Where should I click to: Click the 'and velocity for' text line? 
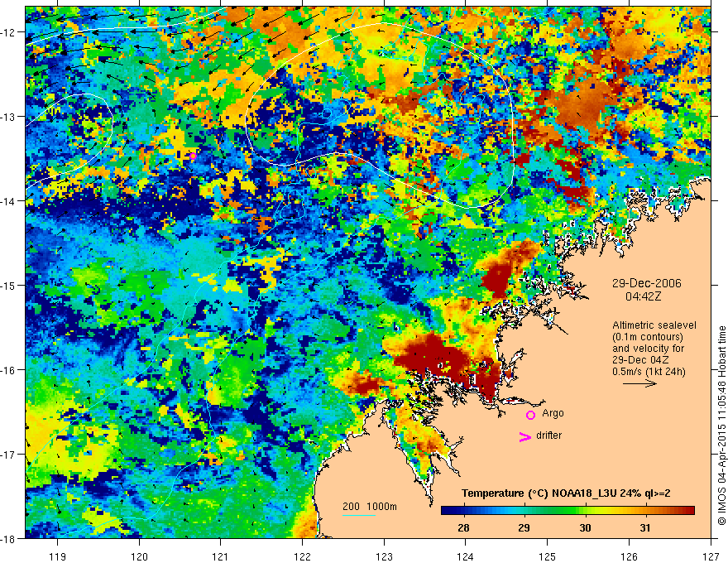tap(648, 349)
